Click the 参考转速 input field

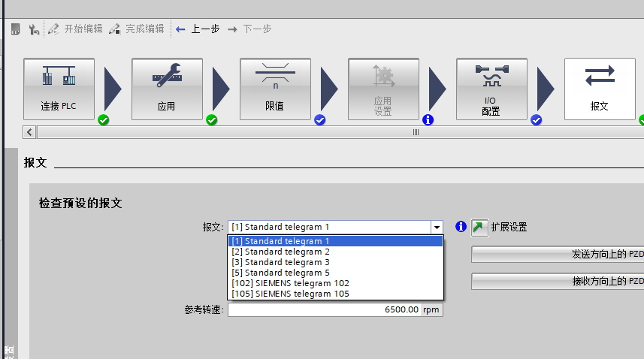[x=323, y=309]
